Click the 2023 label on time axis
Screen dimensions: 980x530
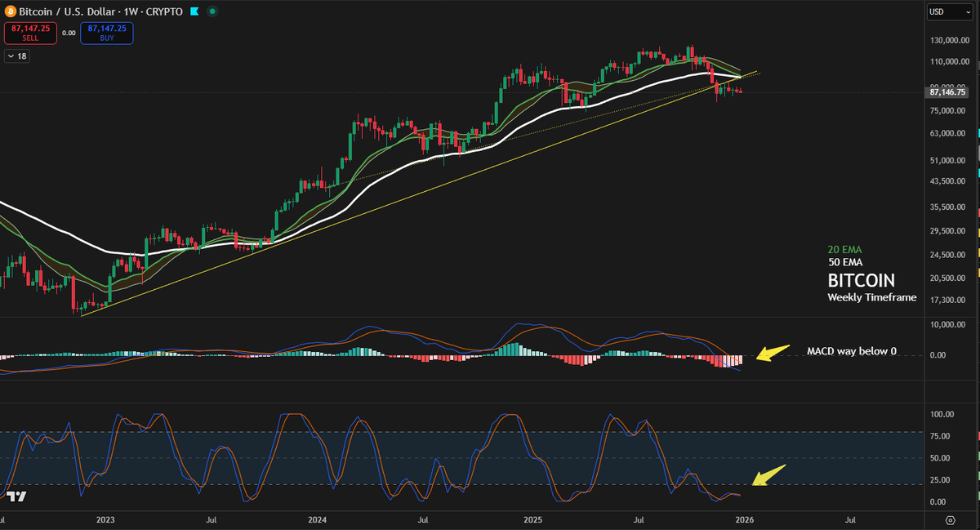105,519
